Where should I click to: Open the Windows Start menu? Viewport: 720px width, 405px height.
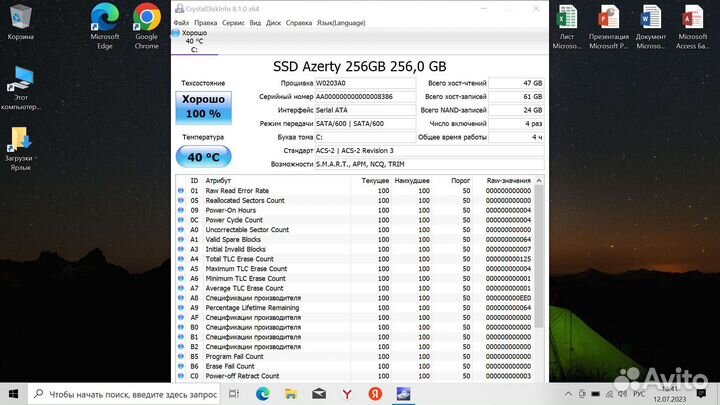(x=13, y=394)
